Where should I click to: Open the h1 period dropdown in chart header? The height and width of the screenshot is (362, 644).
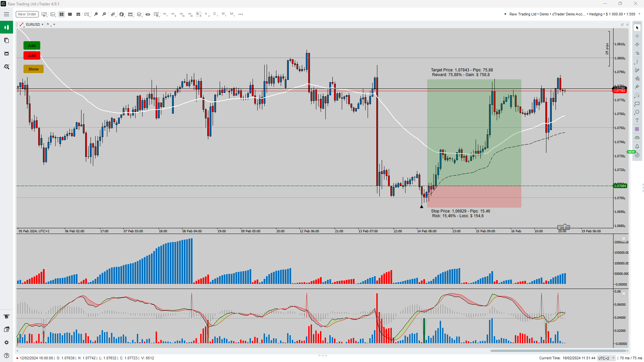point(54,24)
